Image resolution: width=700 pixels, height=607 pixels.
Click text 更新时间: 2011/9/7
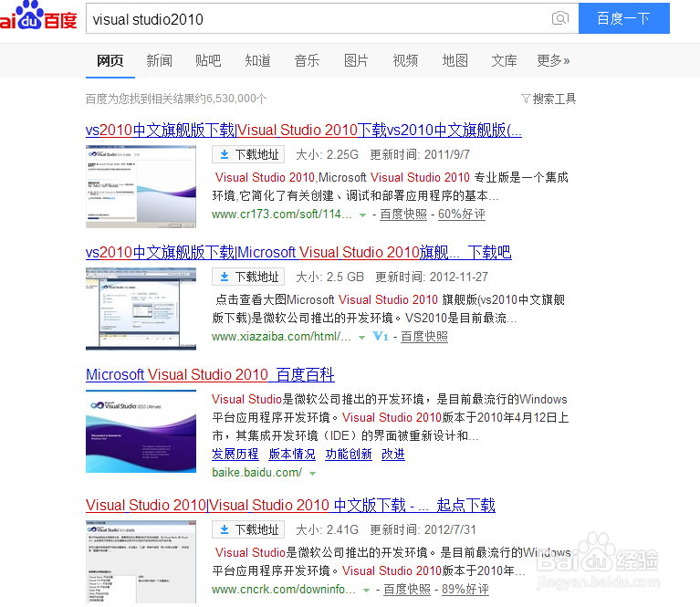420,154
